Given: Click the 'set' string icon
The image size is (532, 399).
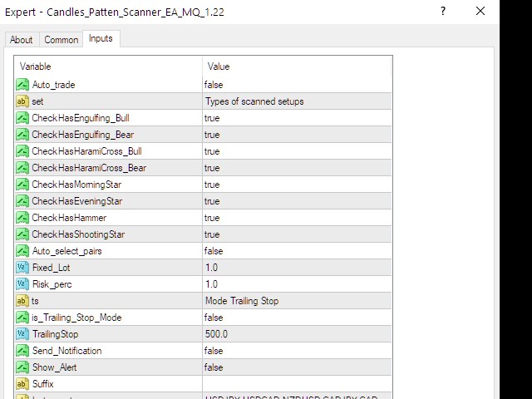Looking at the screenshot, I should [22, 101].
